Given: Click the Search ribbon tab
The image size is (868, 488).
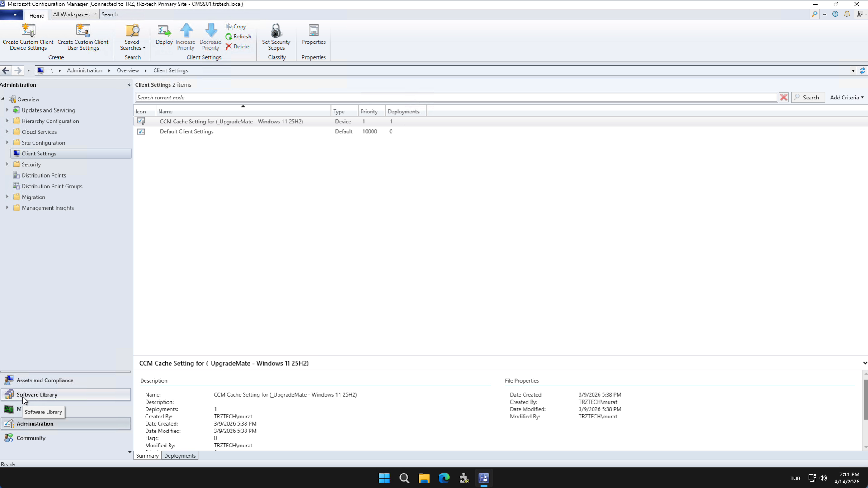Looking at the screenshot, I should pos(109,14).
